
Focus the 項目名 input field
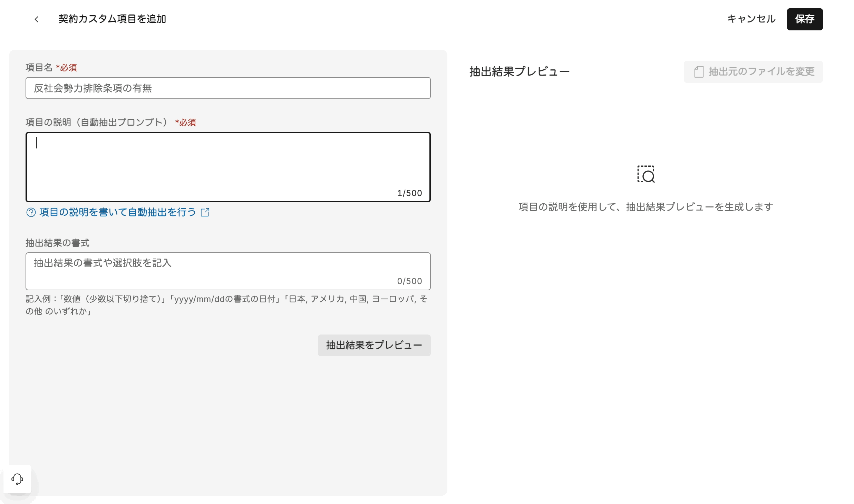pyautogui.click(x=228, y=88)
